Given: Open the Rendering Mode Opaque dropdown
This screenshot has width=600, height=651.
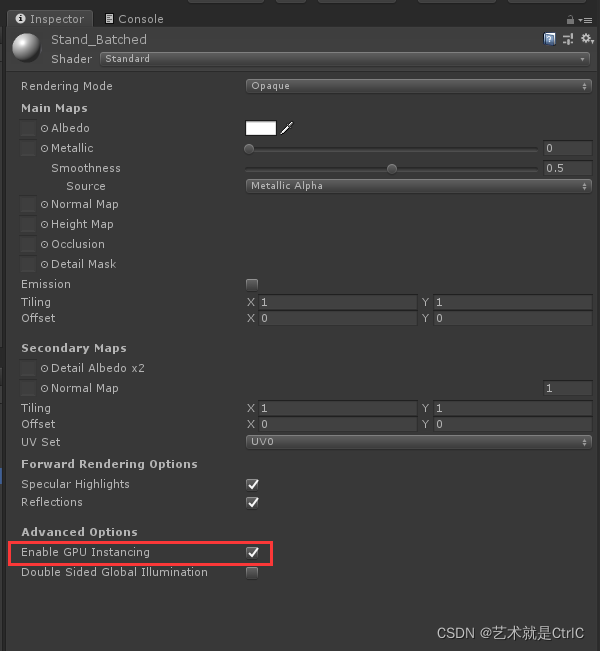Looking at the screenshot, I should pyautogui.click(x=419, y=86).
